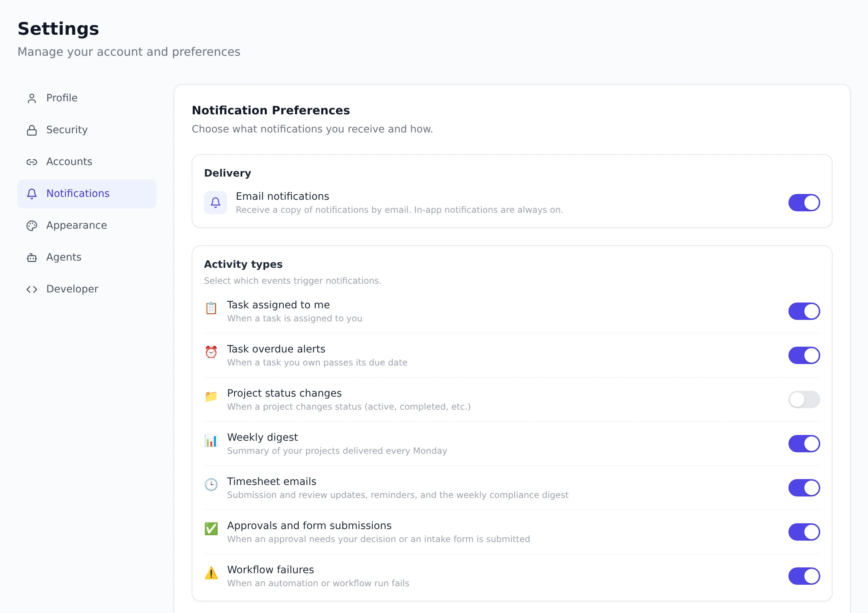Click the green checkmark icon for Approvals

(x=211, y=529)
